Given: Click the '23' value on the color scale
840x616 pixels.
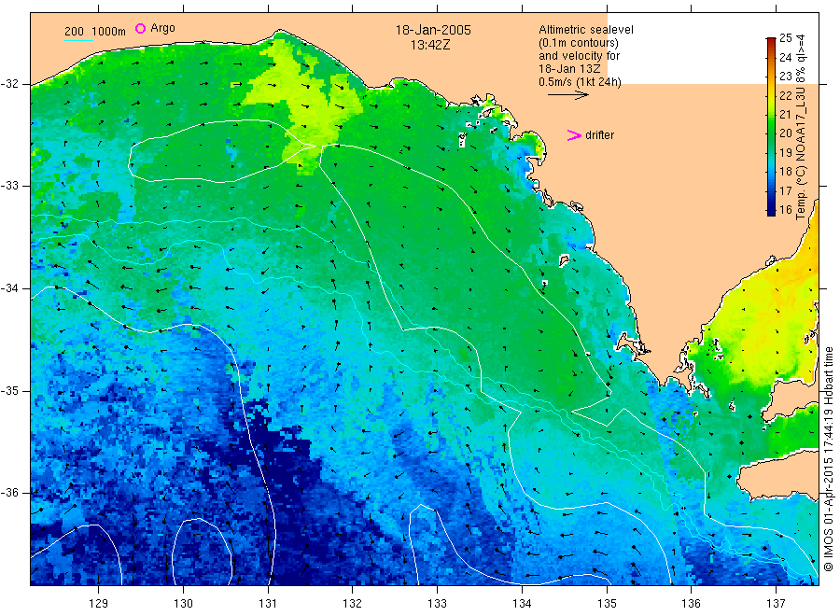Looking at the screenshot, I should tap(785, 76).
